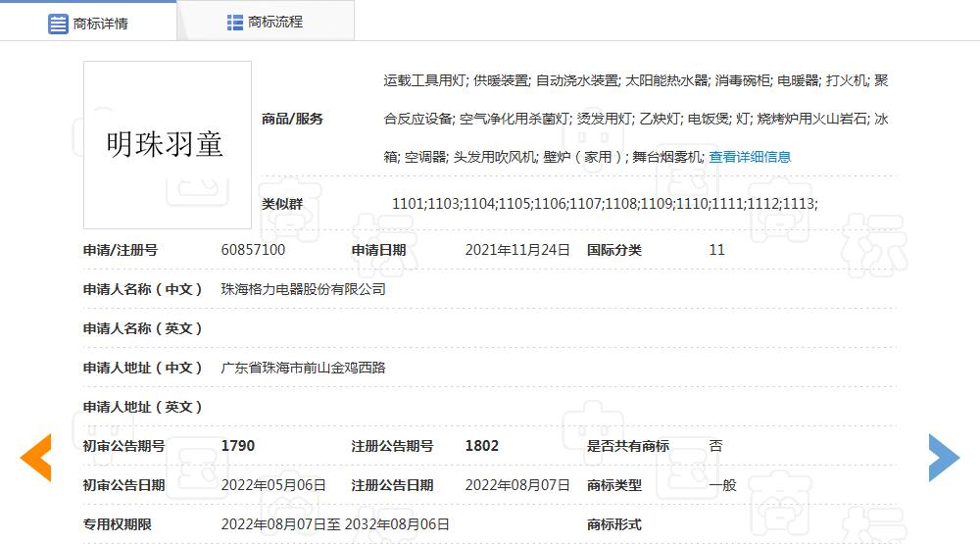The image size is (980, 544).
Task: Click preliminary announcement issue 1790
Action: (x=238, y=446)
